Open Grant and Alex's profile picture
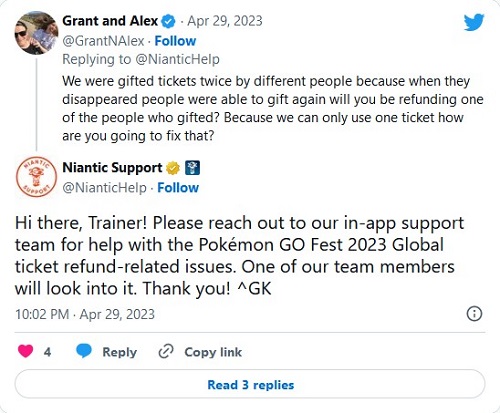This screenshot has height=413, width=500. (x=36, y=33)
